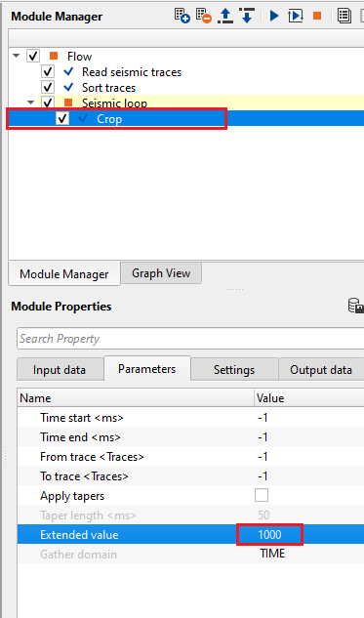Click the Gather domain parameter label
Image resolution: width=364 pixels, height=618 pixels.
click(78, 555)
